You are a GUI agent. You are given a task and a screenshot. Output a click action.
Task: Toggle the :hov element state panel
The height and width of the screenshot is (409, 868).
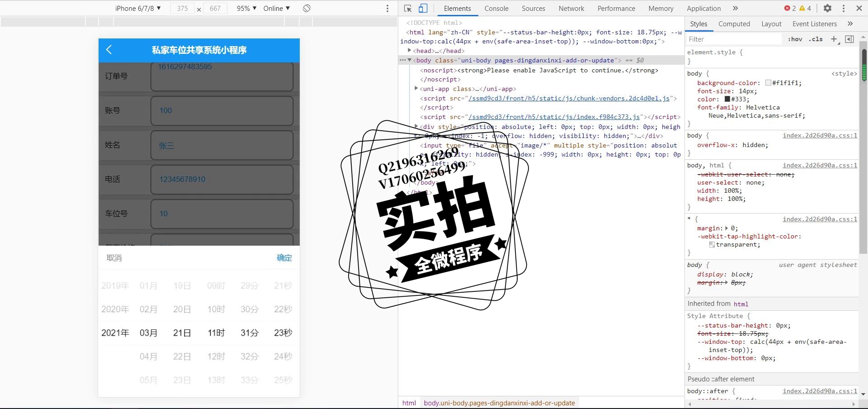point(795,39)
